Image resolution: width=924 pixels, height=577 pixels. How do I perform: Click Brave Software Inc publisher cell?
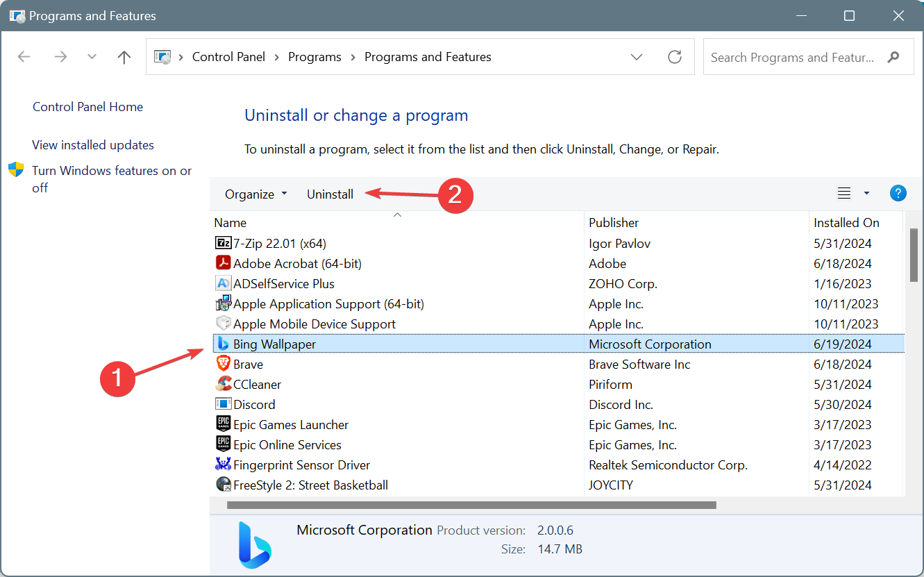639,365
